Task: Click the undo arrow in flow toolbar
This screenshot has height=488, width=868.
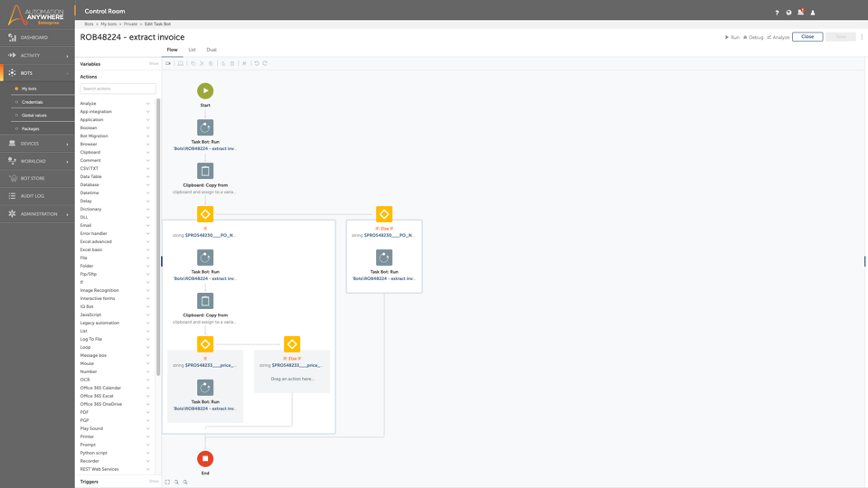Action: click(257, 64)
